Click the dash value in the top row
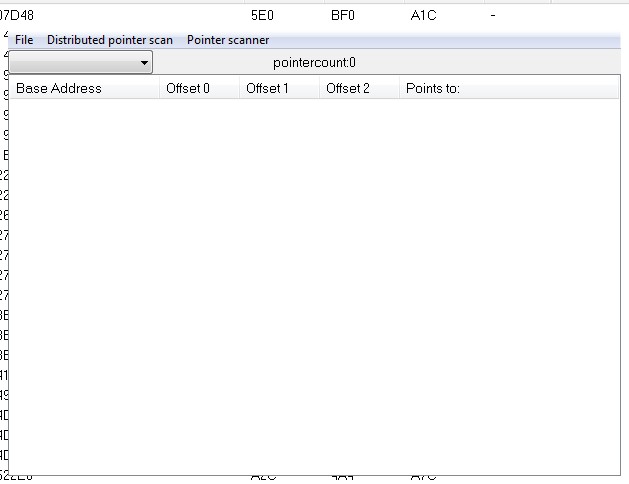 (x=493, y=16)
